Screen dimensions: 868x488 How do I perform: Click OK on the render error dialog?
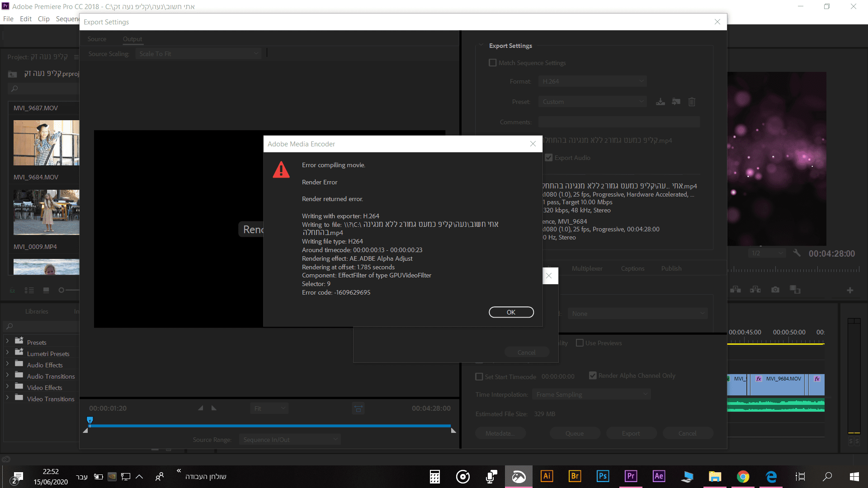pos(511,312)
